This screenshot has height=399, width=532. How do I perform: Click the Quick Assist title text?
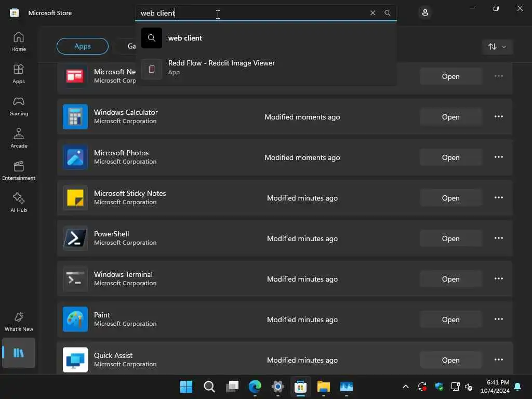coord(113,355)
